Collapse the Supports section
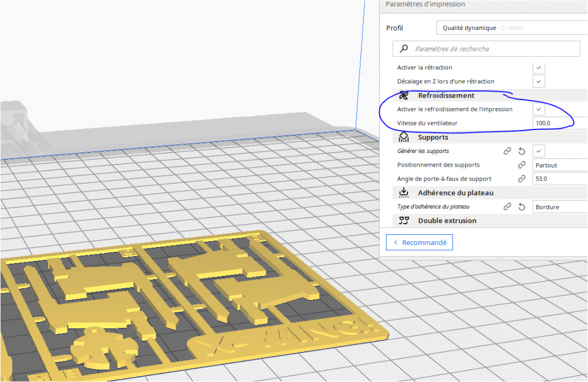Image resolution: width=588 pixels, height=382 pixels. pyautogui.click(x=490, y=137)
